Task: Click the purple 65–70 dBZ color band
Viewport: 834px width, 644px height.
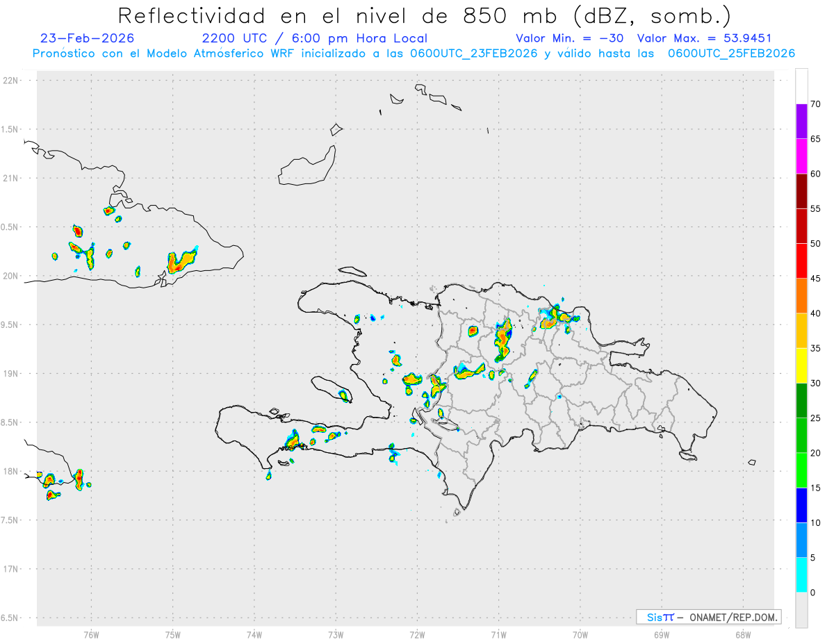Action: pyautogui.click(x=801, y=122)
